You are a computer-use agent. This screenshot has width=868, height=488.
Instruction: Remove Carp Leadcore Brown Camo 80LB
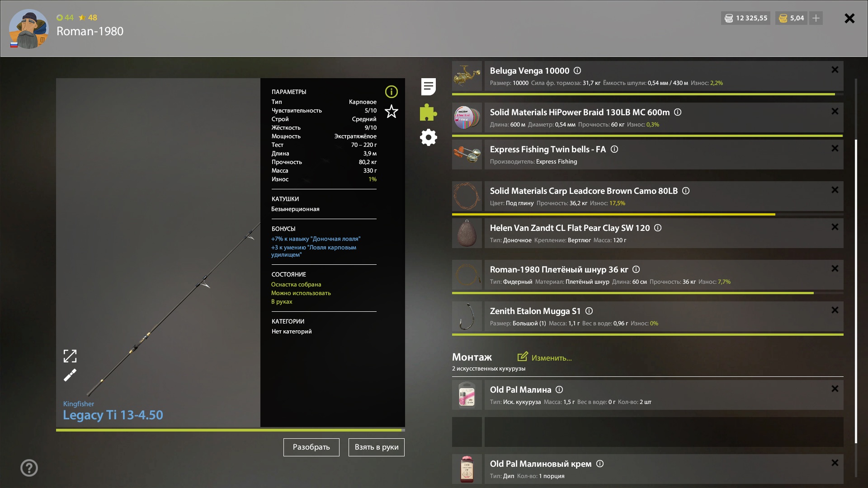click(x=835, y=190)
